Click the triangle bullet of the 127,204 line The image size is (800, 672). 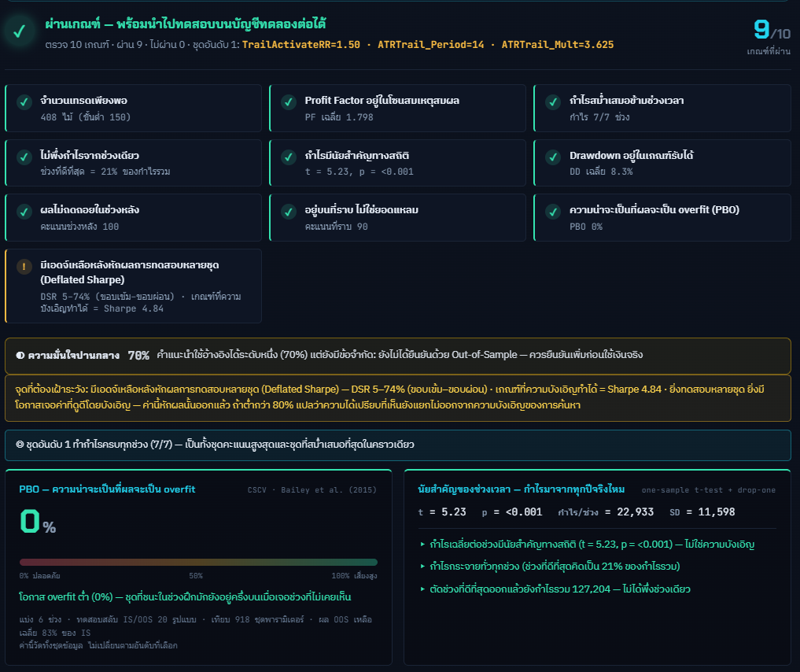click(422, 589)
